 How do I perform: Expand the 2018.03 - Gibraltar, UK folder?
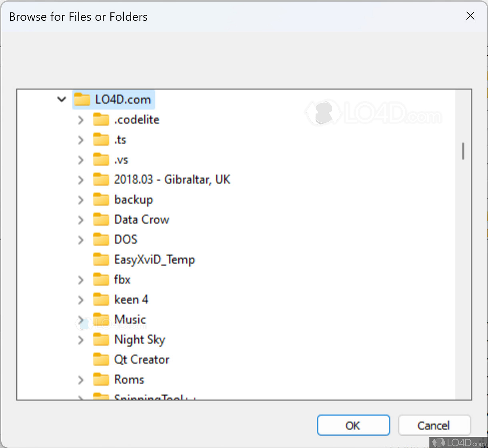coord(81,180)
